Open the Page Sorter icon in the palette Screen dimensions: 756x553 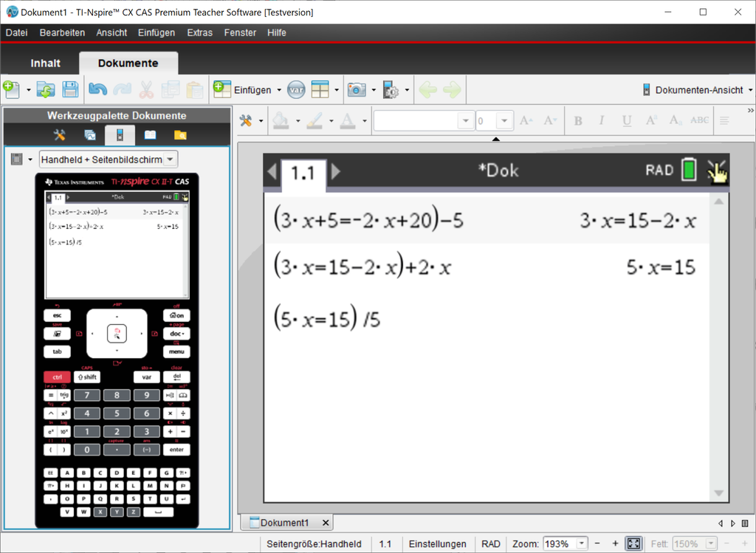(89, 135)
